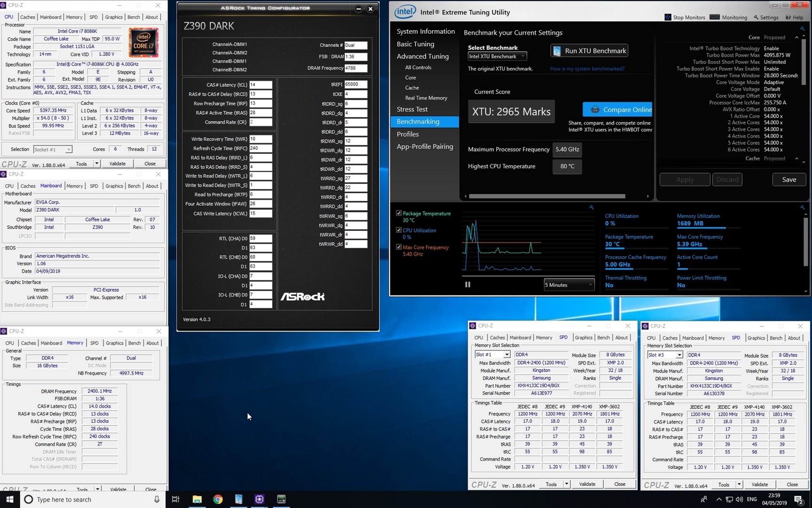Open File Explorer from taskbar
The height and width of the screenshot is (508, 812).
[197, 499]
